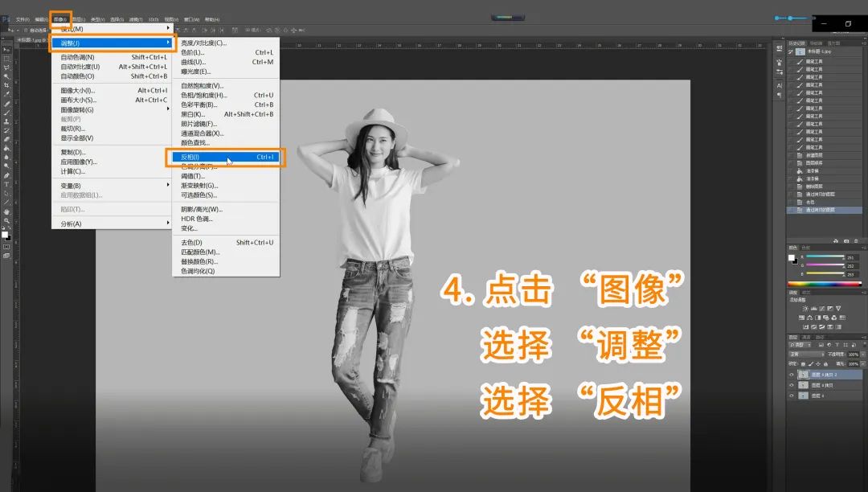Add a Color Balance adjustment layer icon

809,318
